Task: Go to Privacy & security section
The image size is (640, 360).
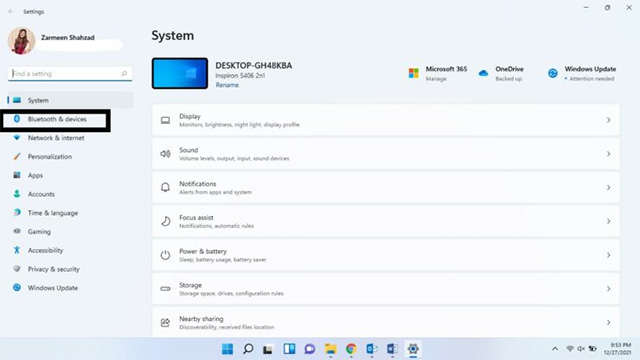Action: click(x=53, y=269)
